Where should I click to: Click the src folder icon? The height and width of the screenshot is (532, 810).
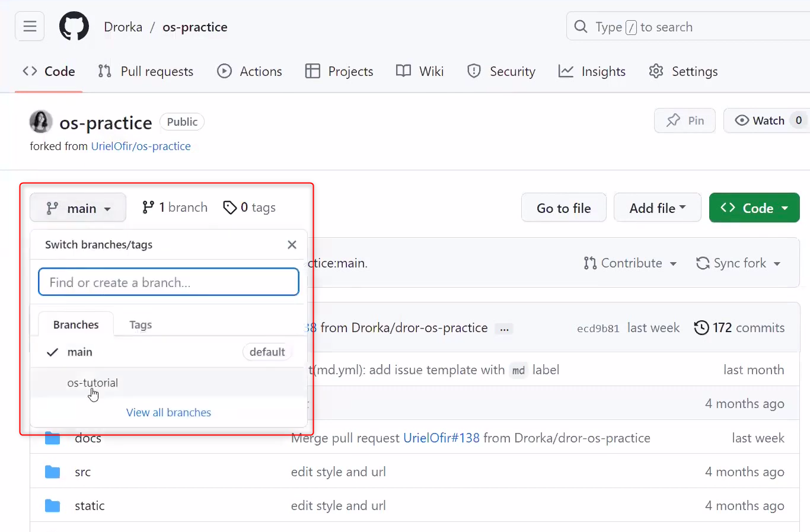[x=53, y=472]
